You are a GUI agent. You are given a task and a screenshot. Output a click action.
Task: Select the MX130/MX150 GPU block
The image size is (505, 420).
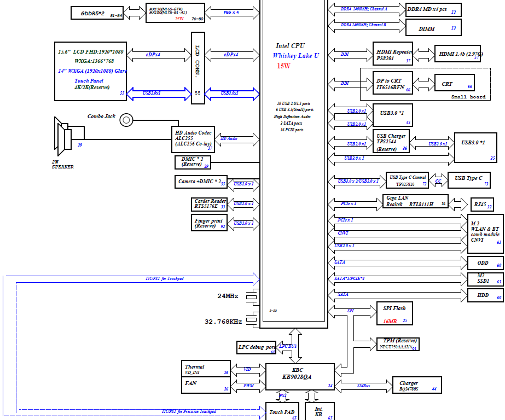click(x=175, y=13)
